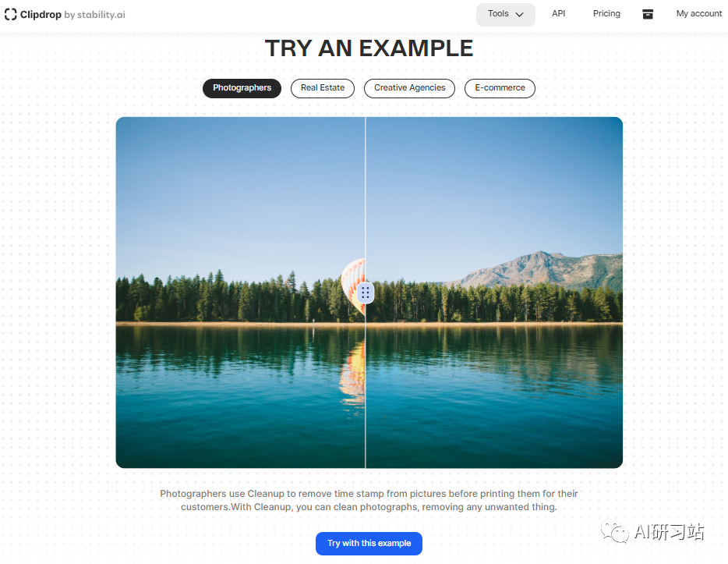Click Try with this example button
The image size is (728, 564).
(x=369, y=544)
